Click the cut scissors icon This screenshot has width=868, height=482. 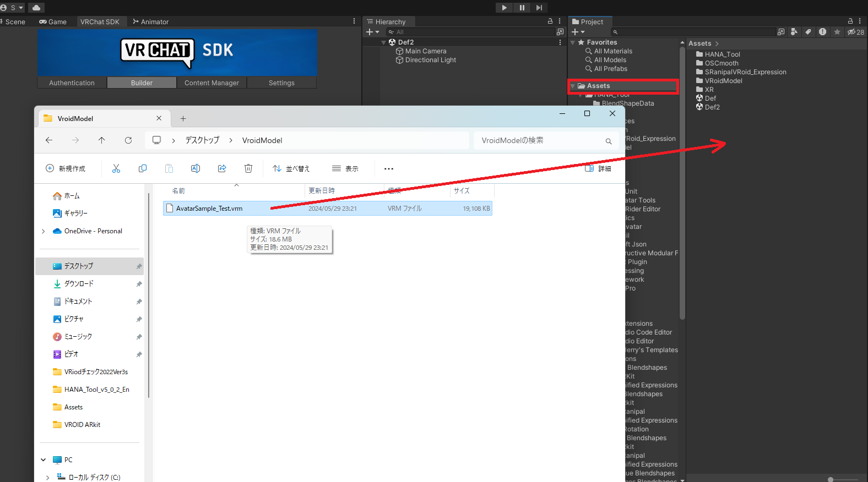coord(116,168)
